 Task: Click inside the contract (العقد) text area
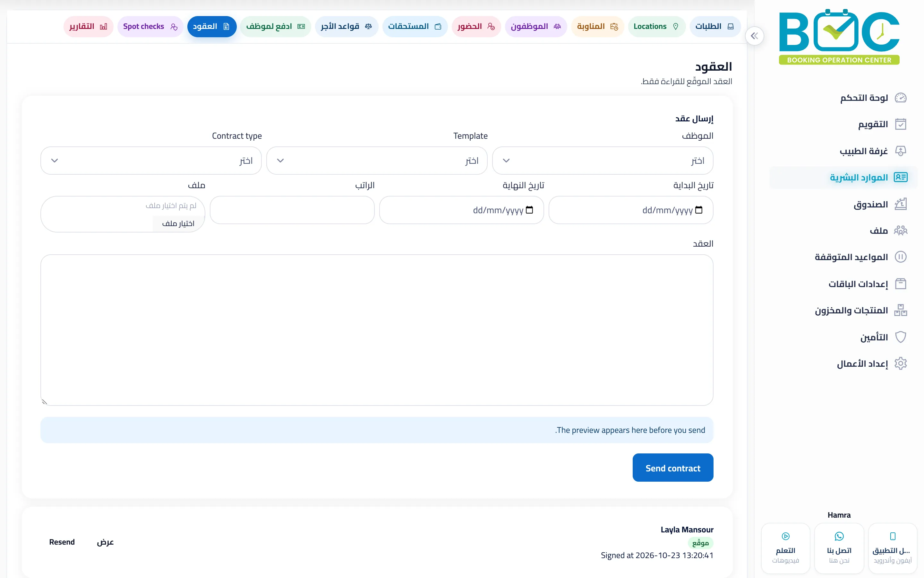click(x=377, y=330)
